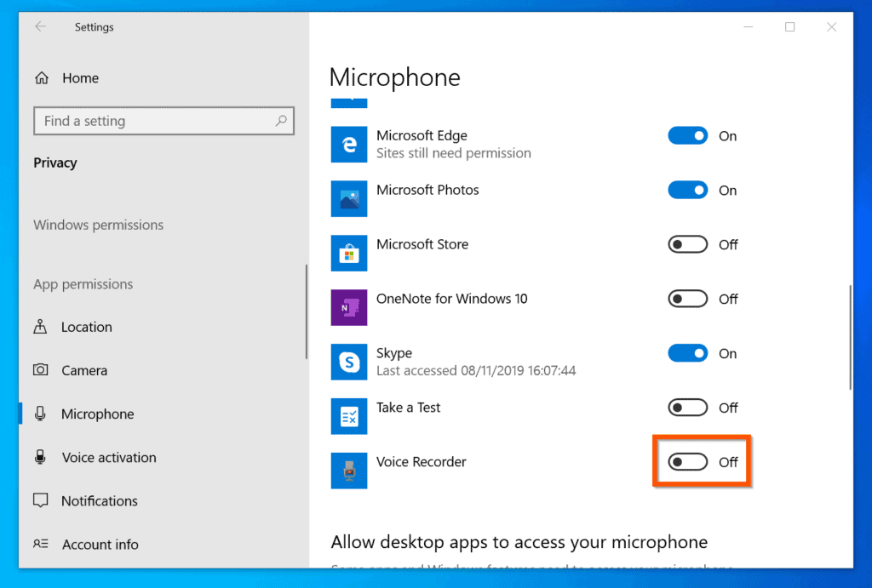Maximize the Settings window
The height and width of the screenshot is (588, 872).
tap(789, 26)
